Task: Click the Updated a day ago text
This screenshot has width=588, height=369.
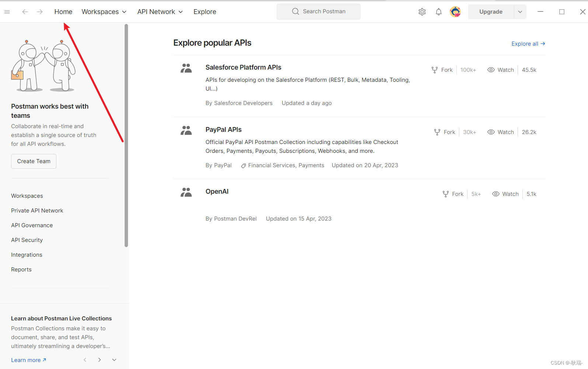Action: [307, 103]
